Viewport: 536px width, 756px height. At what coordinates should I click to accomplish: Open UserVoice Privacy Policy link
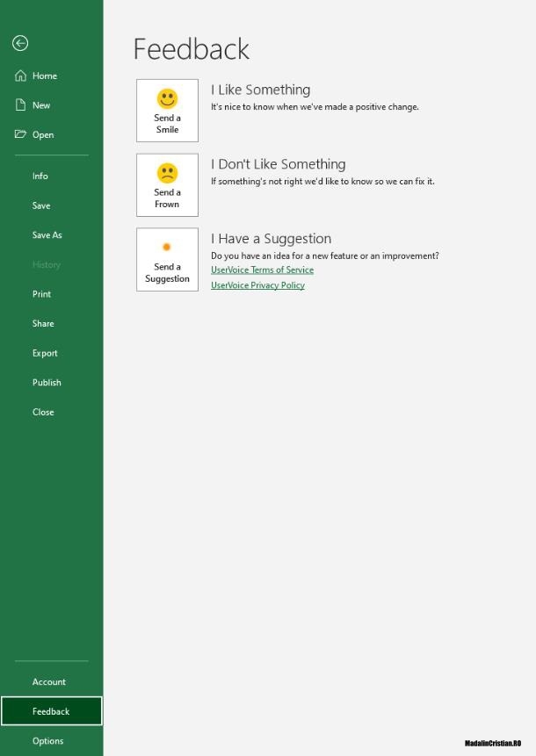pyautogui.click(x=257, y=285)
